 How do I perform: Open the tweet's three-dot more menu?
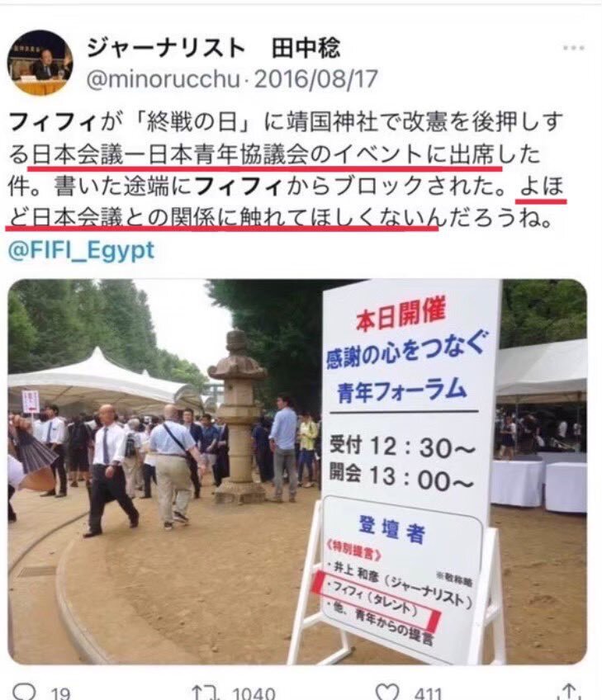tap(573, 48)
